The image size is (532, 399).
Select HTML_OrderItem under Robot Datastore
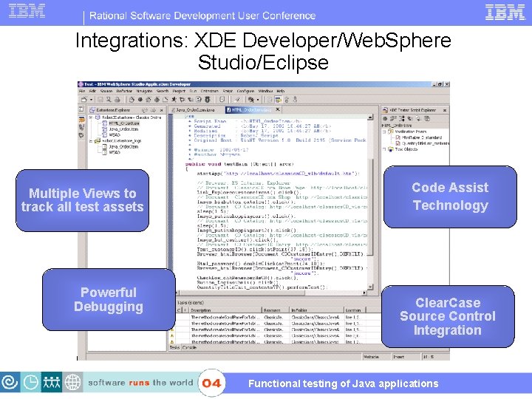coord(124,123)
